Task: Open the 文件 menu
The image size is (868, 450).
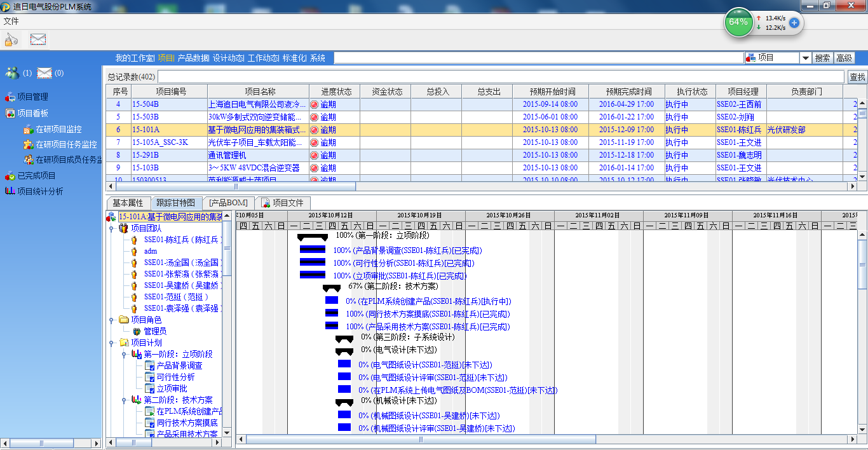Action: 11,22
